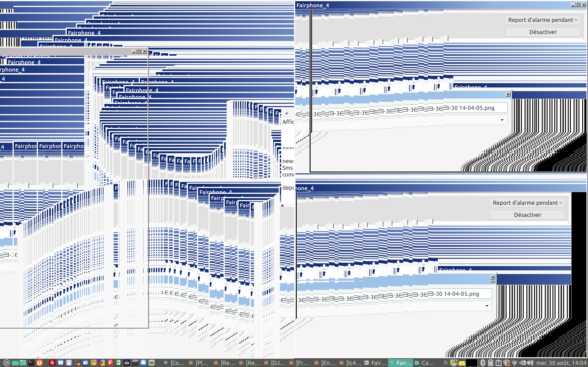Click the clock showing 'mer. 30 août, 14:04'
Screen dimensions: 588x367
pos(561,363)
